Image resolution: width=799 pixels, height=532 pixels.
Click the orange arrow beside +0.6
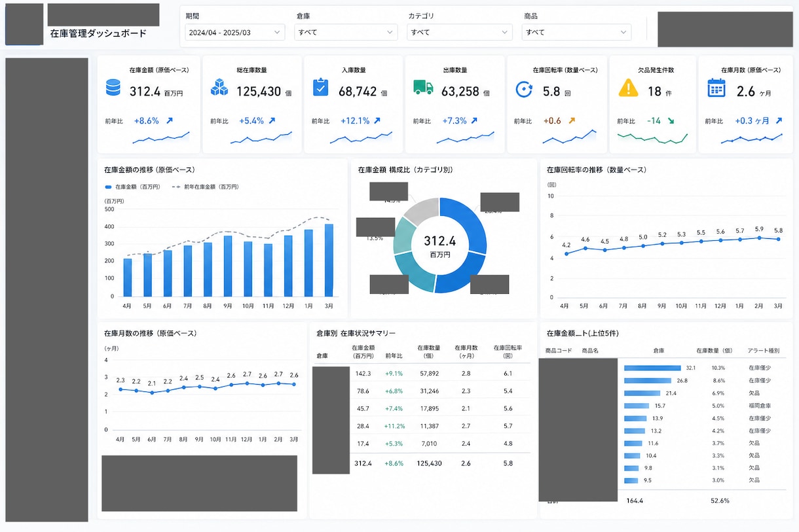tap(572, 121)
